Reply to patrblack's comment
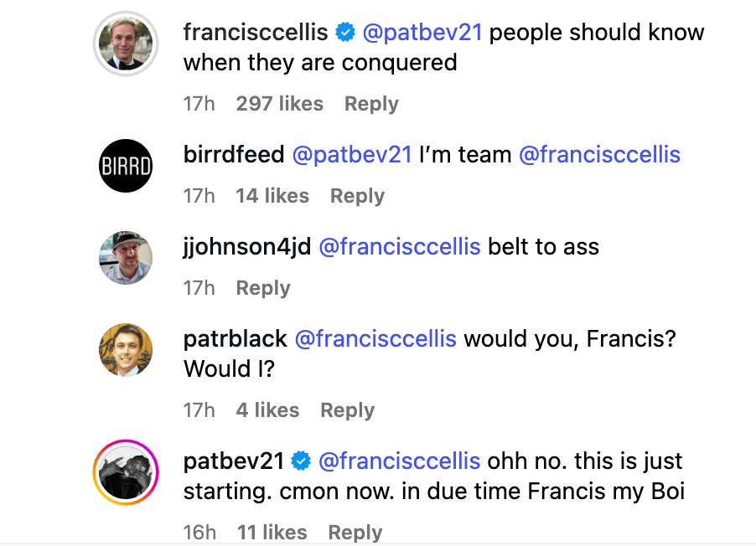756x546 pixels. (x=347, y=410)
